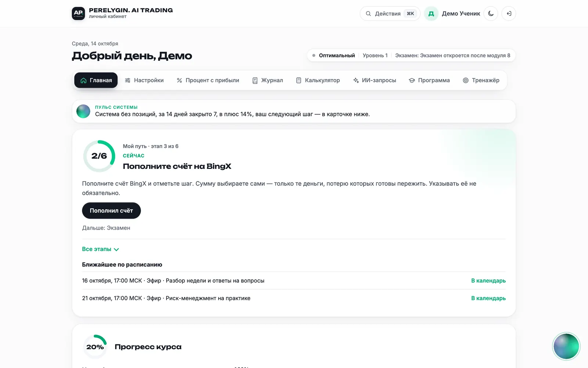Click the Оптимальный status indicator

coord(333,56)
